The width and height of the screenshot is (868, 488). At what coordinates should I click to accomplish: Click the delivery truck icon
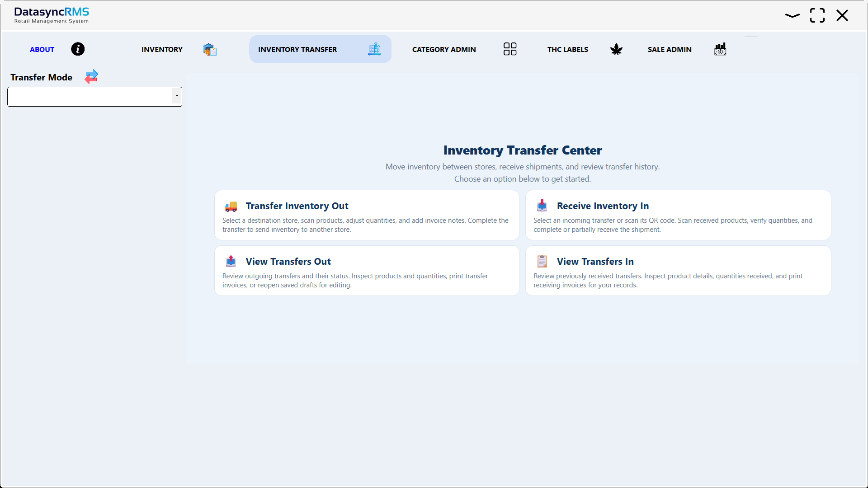click(x=231, y=206)
